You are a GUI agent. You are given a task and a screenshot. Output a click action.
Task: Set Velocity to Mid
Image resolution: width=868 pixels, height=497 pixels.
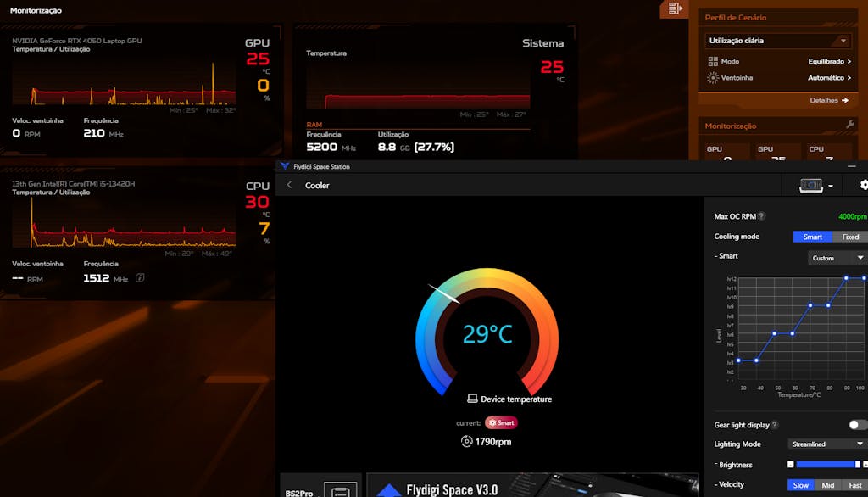[x=827, y=485]
